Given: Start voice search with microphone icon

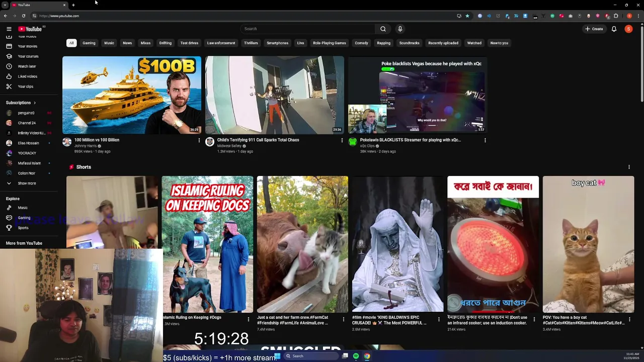Looking at the screenshot, I should (x=400, y=29).
